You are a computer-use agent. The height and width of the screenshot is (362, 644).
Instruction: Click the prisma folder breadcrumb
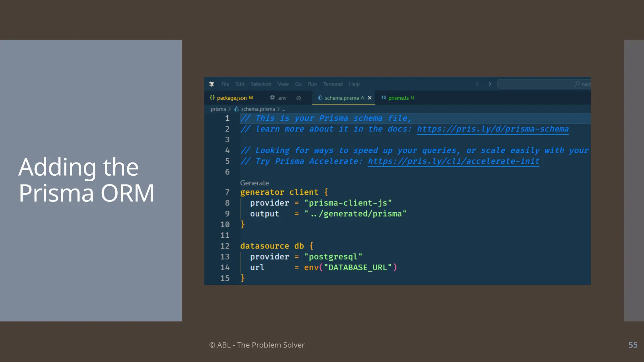(218, 109)
